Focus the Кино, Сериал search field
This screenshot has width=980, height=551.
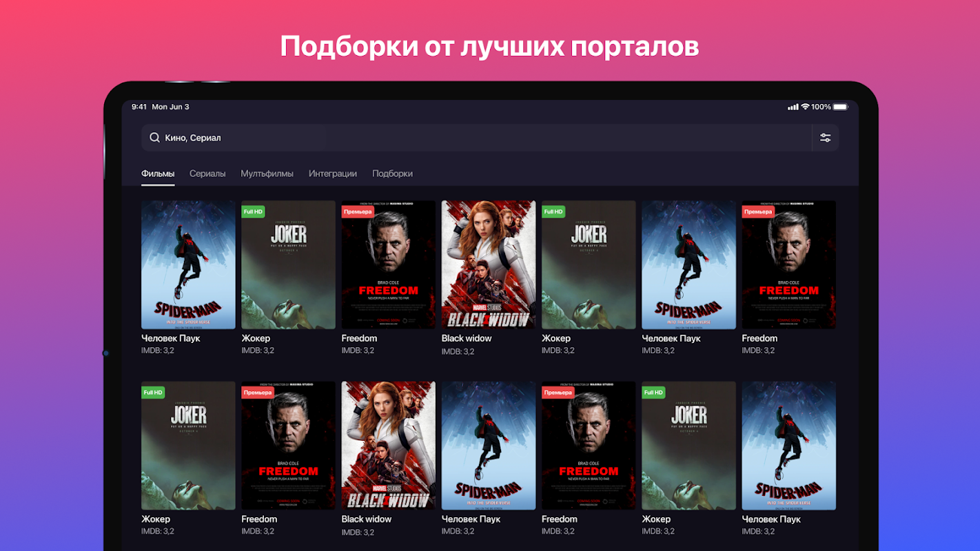click(x=476, y=138)
